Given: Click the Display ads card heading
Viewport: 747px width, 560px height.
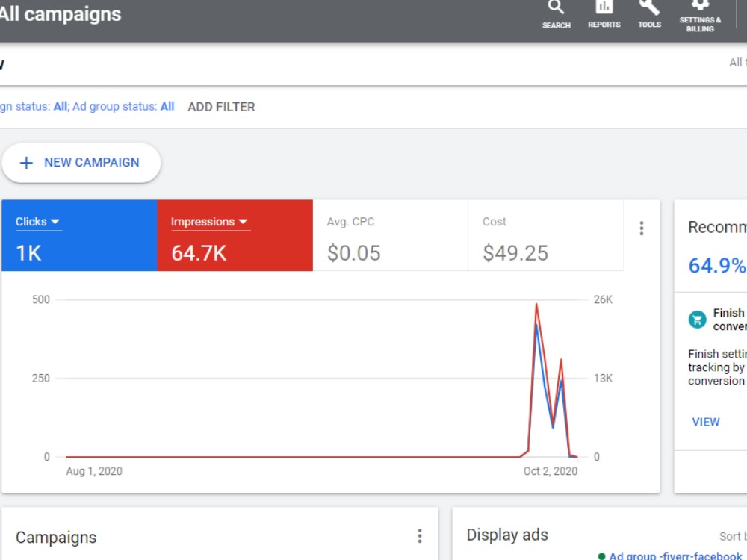Looking at the screenshot, I should [x=507, y=535].
